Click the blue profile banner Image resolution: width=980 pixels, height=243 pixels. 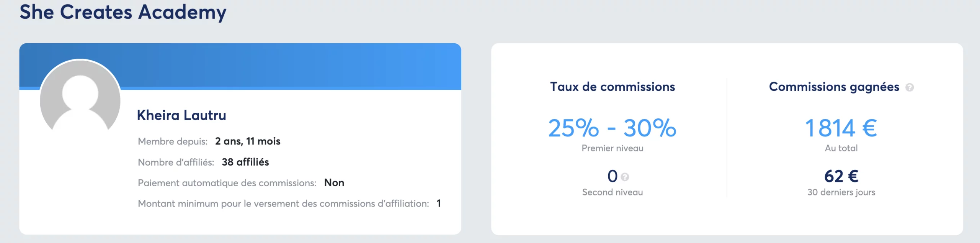[291, 66]
